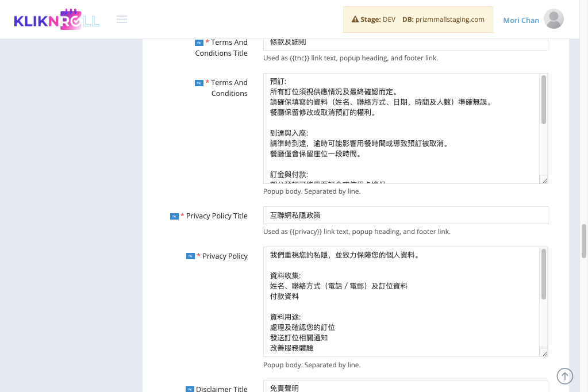The height and width of the screenshot is (392, 588).
Task: Click language flag beside Terms And Conditions Title
Action: pyautogui.click(x=199, y=43)
